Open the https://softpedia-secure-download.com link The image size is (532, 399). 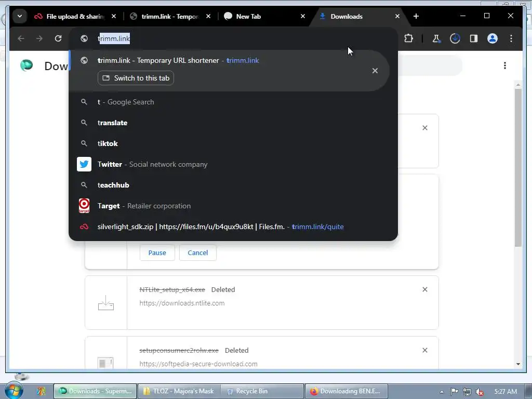pos(198,364)
